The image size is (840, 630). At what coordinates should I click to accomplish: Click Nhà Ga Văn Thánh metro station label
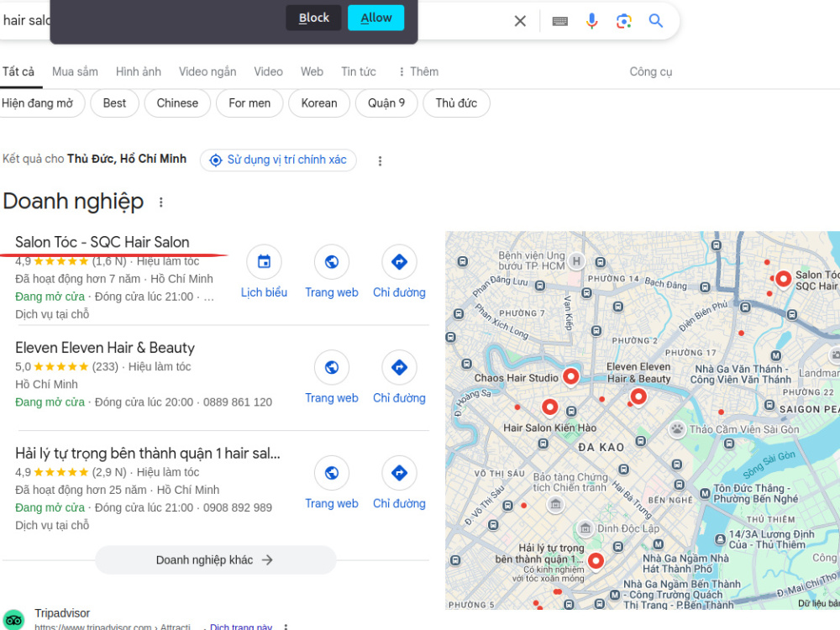click(740, 374)
